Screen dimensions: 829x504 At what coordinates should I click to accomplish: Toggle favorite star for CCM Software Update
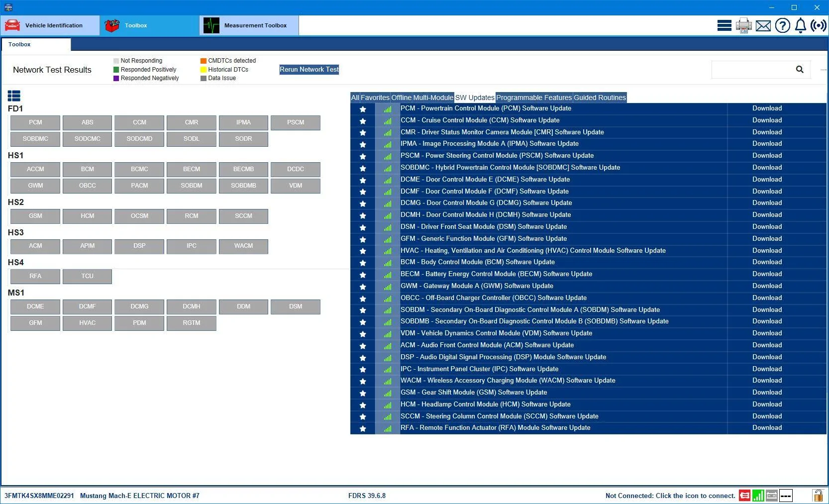(363, 121)
